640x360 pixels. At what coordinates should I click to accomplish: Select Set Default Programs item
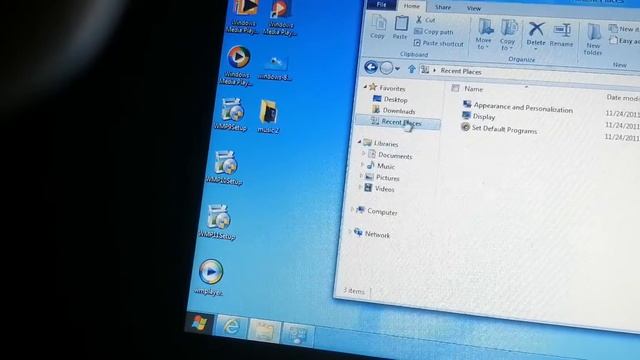499,129
